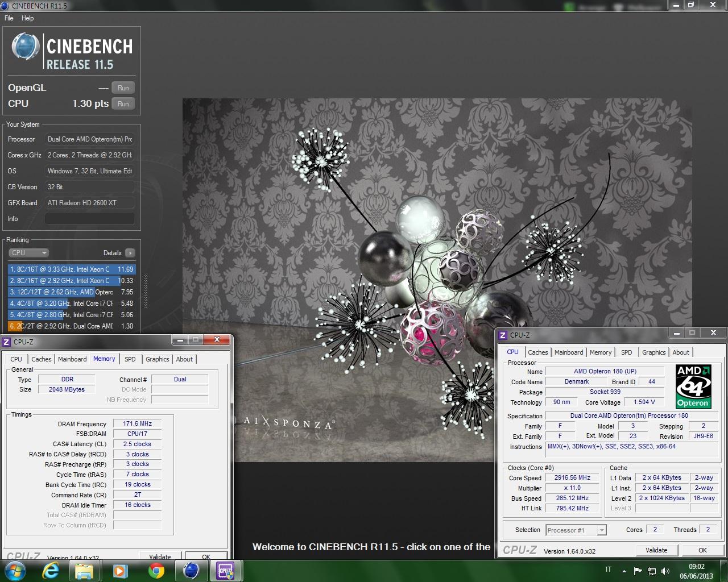Open the Windows Start menu
The width and height of the screenshot is (728, 582).
click(x=14, y=571)
